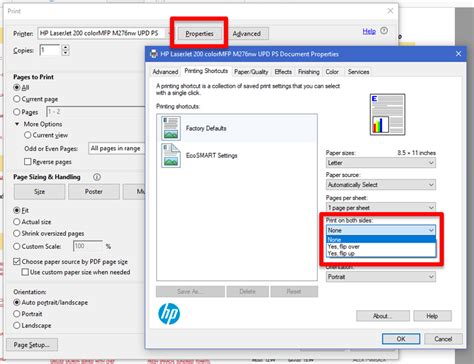Viewport: 474px width, 364px height.
Task: Select the Actual size radio button
Action: [17, 222]
